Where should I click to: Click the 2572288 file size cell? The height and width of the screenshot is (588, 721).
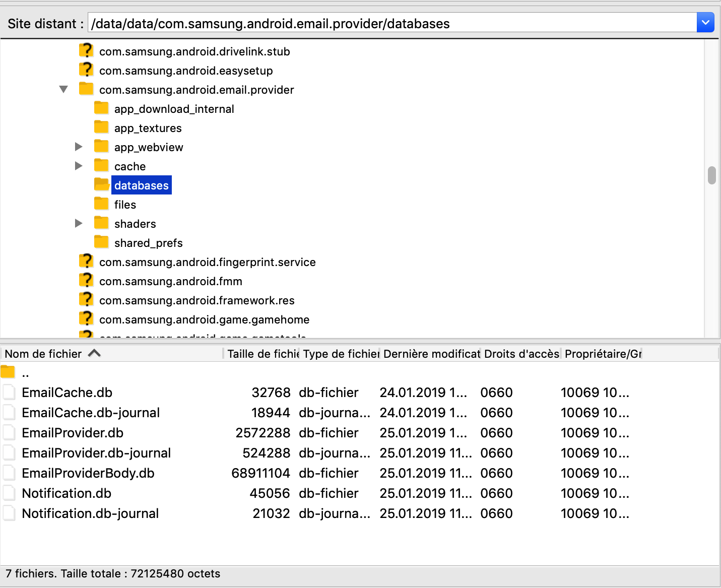click(263, 433)
